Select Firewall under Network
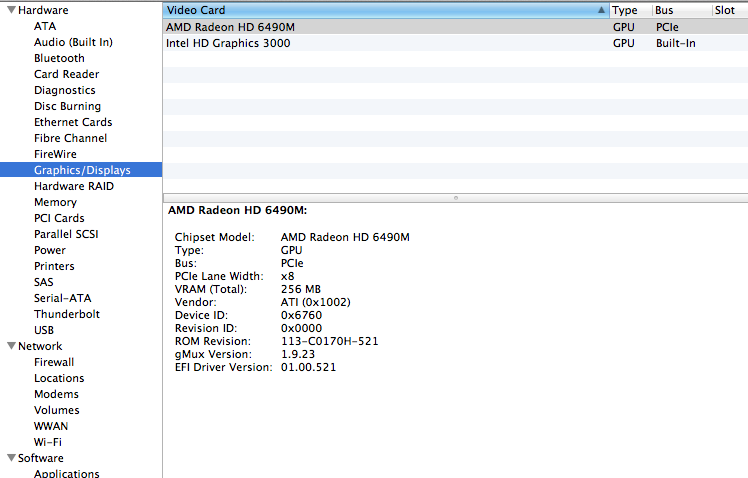Screen dimensions: 748x478 54,362
